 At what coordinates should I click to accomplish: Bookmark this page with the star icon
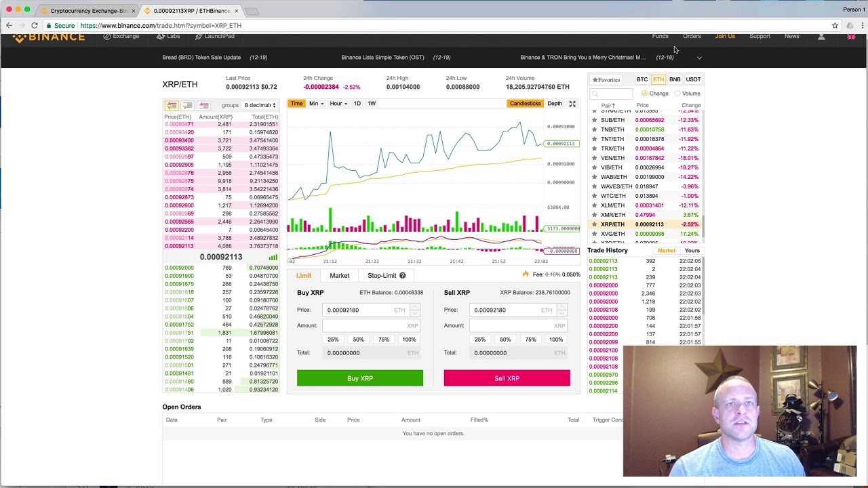(x=835, y=25)
